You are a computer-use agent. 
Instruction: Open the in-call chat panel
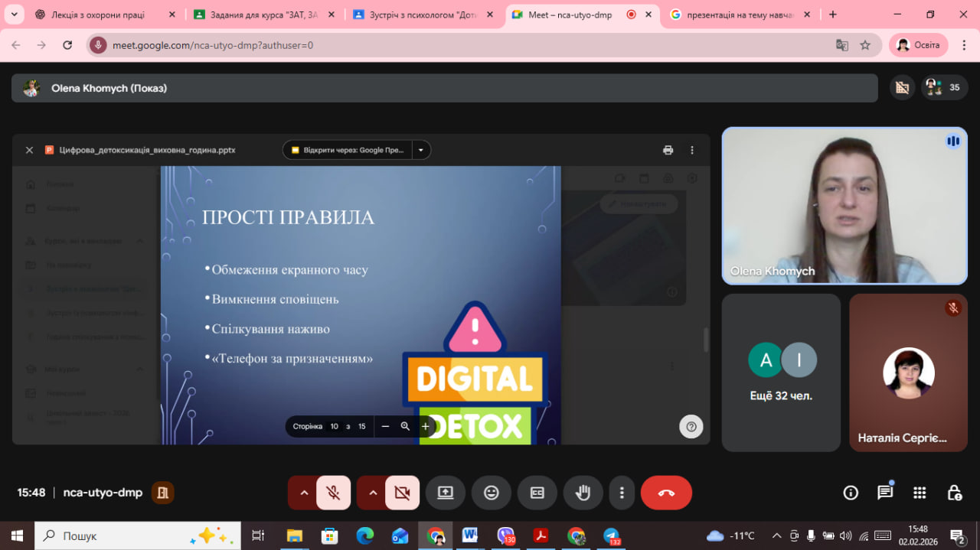coord(885,493)
